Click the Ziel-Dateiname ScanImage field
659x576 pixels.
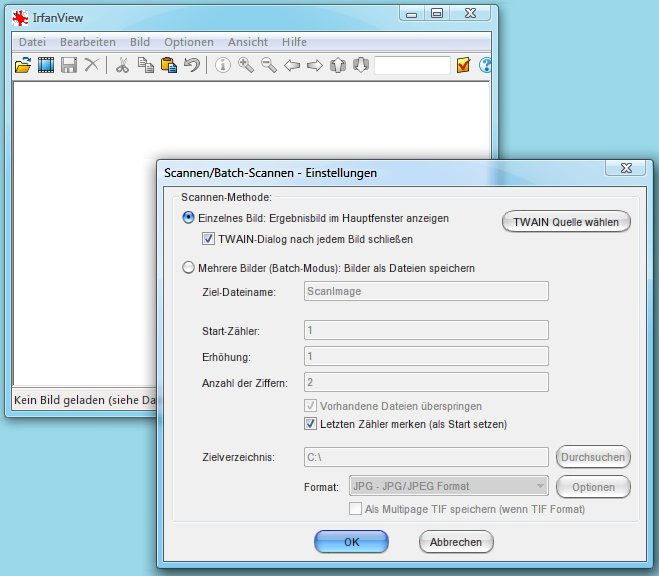click(426, 291)
